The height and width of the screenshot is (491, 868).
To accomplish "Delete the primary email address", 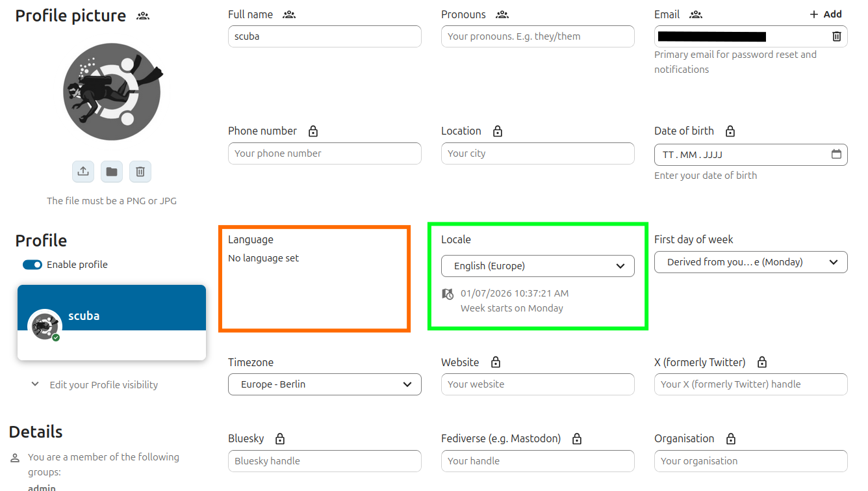I will [x=837, y=36].
